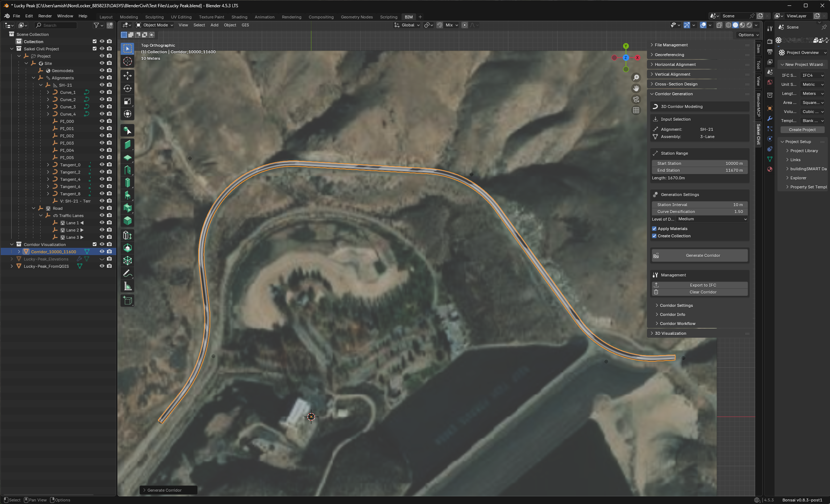This screenshot has width=830, height=504.
Task: Click the Station Interval value field
Action: pos(700,205)
